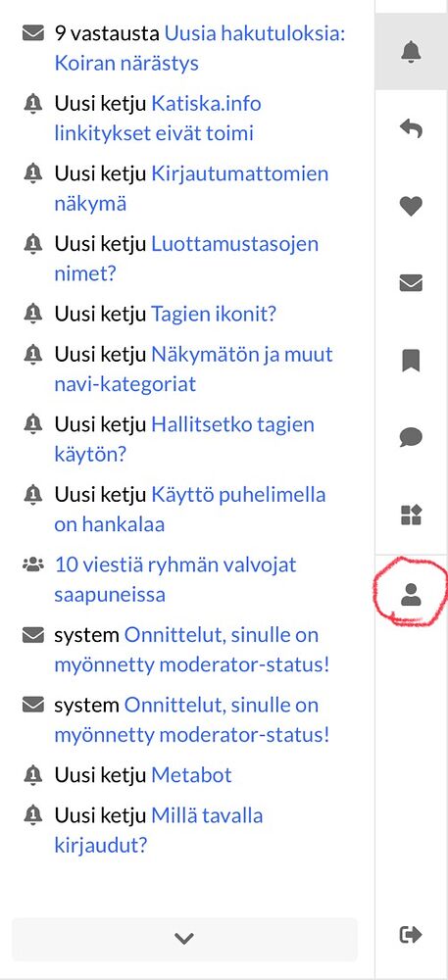Viewport: 448px width, 980px height.
Task: Switch to the messages envelope tab
Action: (x=411, y=283)
